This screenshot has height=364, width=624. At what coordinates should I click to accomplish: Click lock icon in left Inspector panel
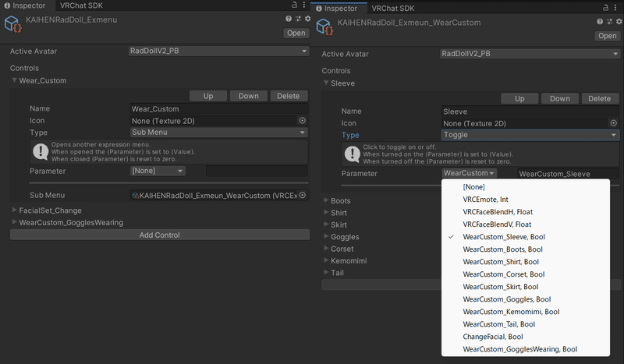(x=294, y=5)
